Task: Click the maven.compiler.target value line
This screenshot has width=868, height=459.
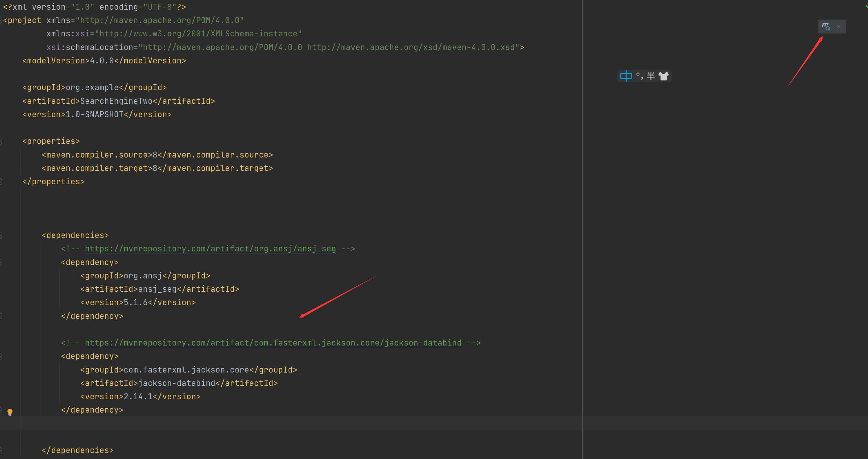Action: tap(157, 168)
